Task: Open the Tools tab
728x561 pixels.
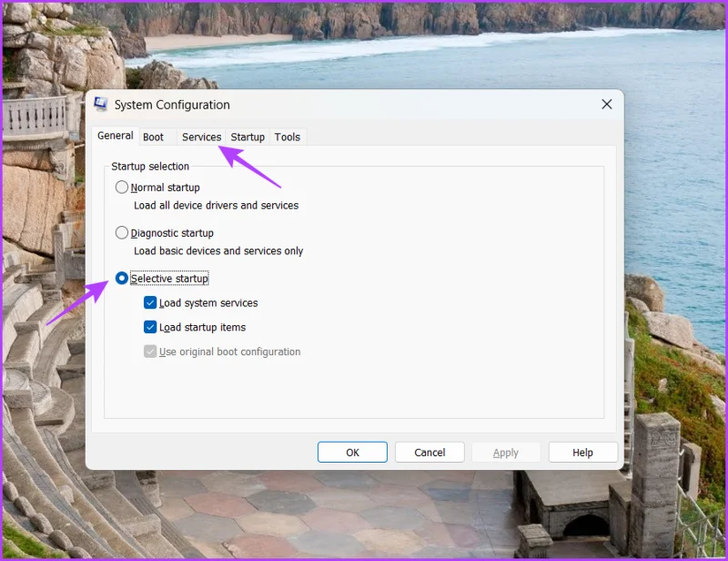Action: pyautogui.click(x=288, y=138)
